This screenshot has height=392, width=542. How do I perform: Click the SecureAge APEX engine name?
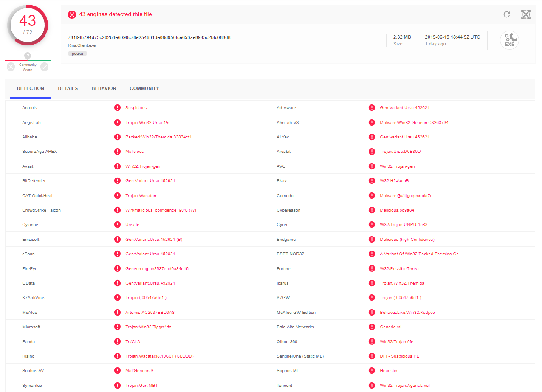(x=40, y=152)
